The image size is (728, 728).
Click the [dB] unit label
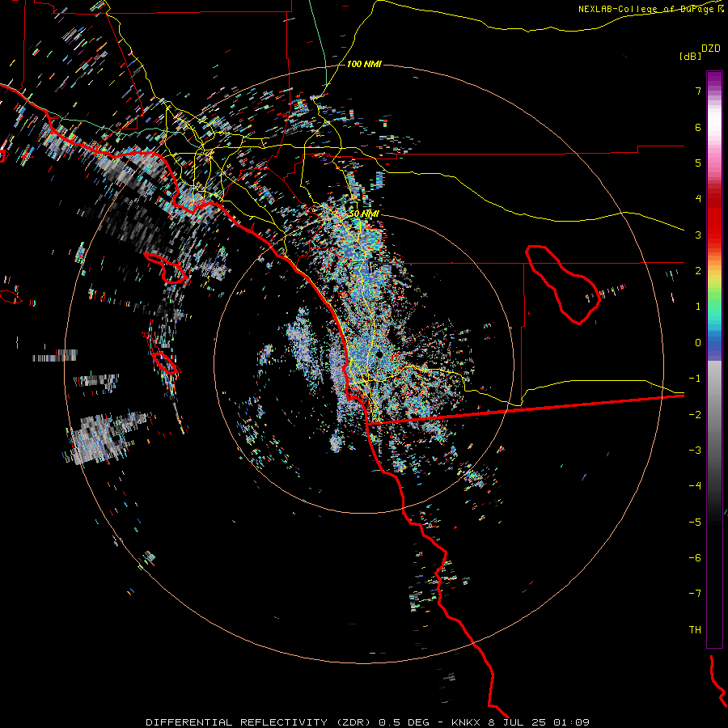tap(691, 56)
